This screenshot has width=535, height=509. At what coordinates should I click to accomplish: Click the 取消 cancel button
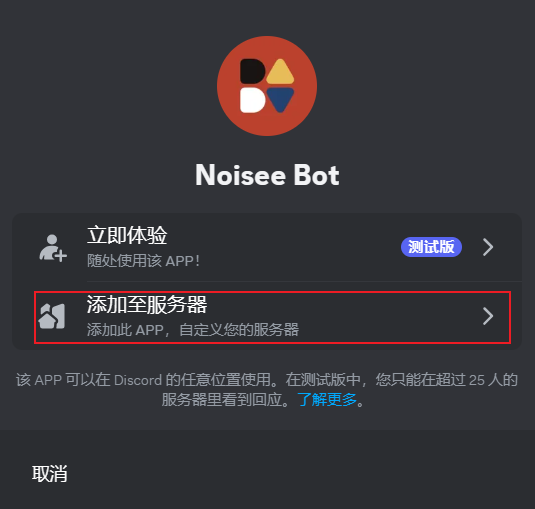[50, 474]
